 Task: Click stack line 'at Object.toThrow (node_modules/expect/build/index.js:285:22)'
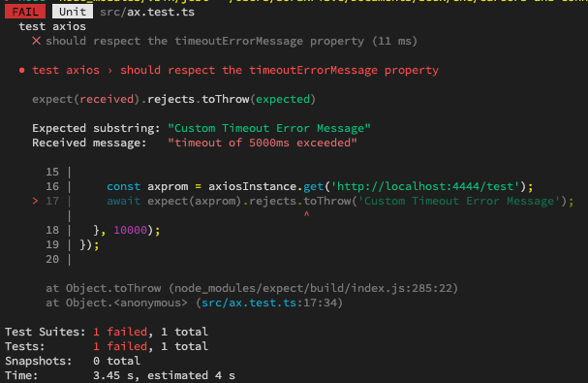[252, 288]
